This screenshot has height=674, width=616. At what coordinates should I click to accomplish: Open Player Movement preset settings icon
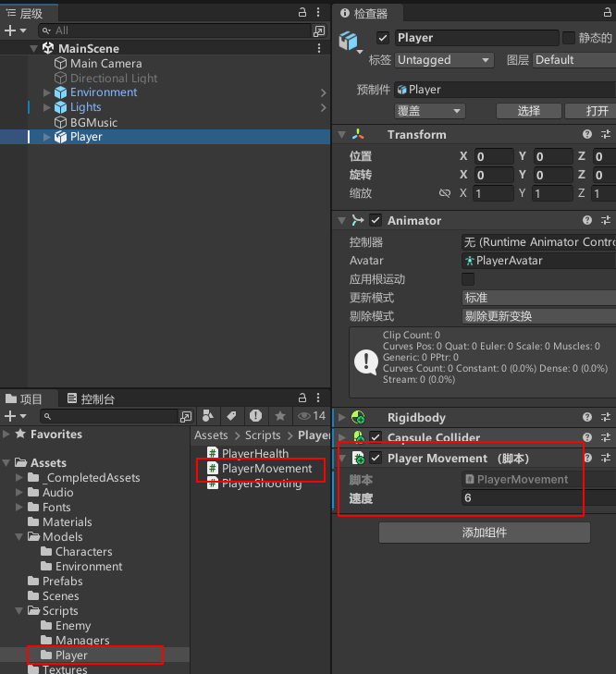(x=606, y=458)
